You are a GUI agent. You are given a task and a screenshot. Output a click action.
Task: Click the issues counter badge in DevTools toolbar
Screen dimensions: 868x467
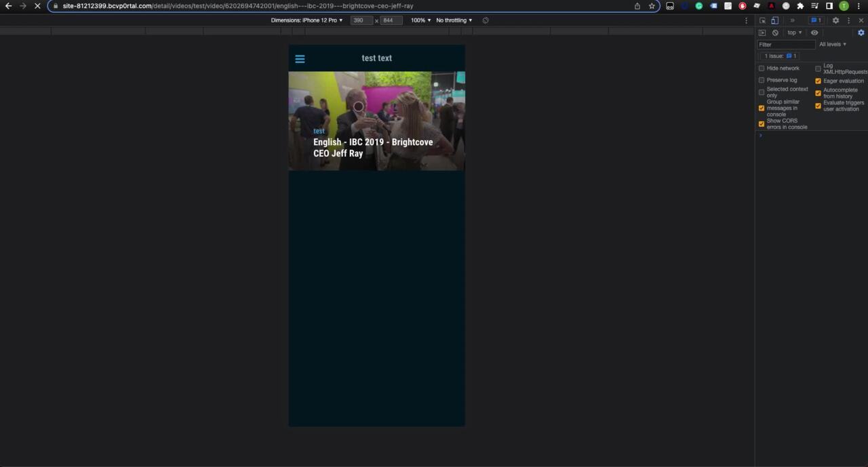[816, 20]
